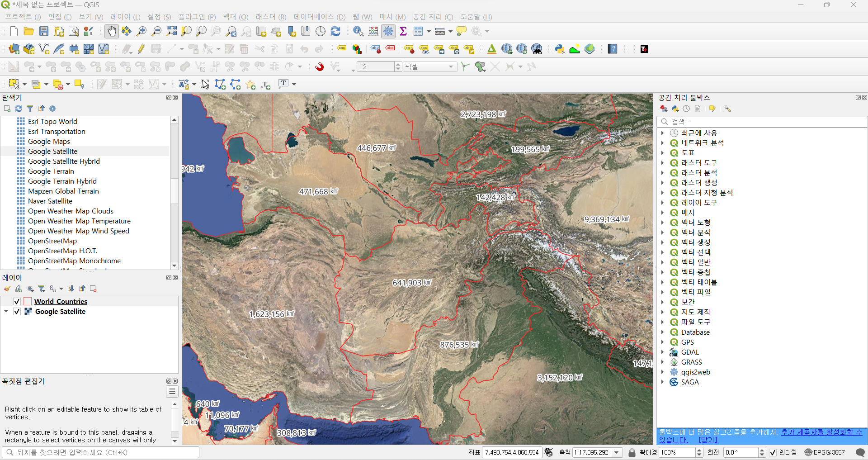This screenshot has width=868, height=460.
Task: Refresh the map canvas
Action: click(x=335, y=31)
